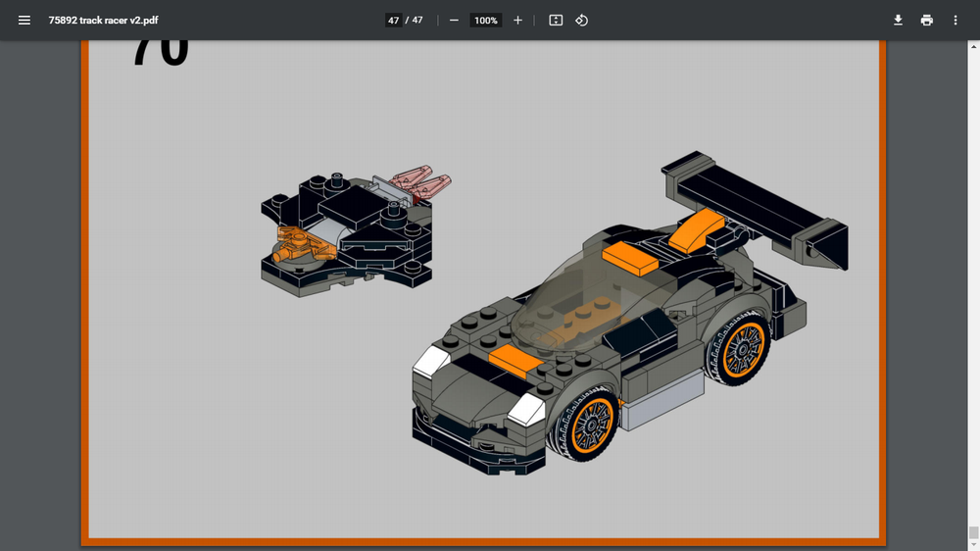Viewport: 980px width, 551px height.
Task: Click the vertical scrollbar thumb
Action: click(973, 532)
